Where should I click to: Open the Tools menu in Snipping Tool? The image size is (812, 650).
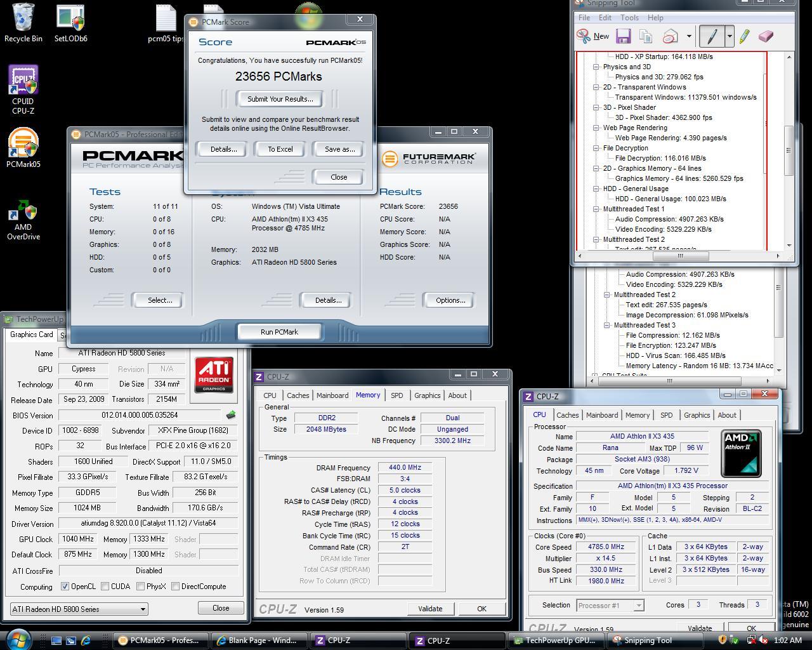coord(629,18)
